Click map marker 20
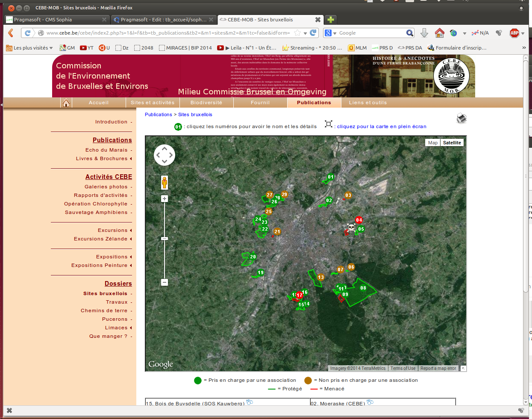Image resolution: width=532 pixels, height=419 pixels. pyautogui.click(x=253, y=257)
